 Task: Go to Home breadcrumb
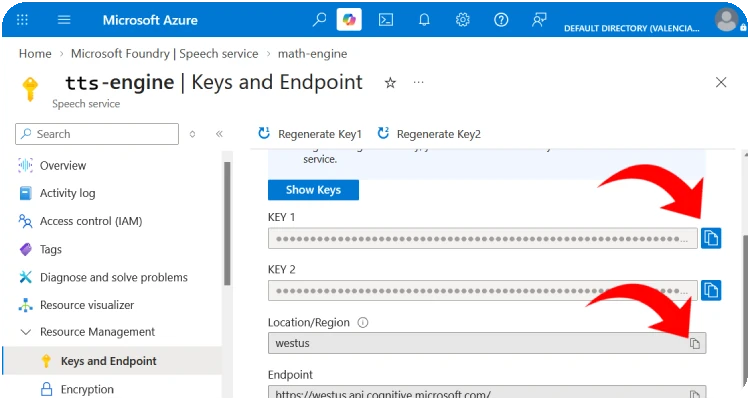(x=35, y=54)
